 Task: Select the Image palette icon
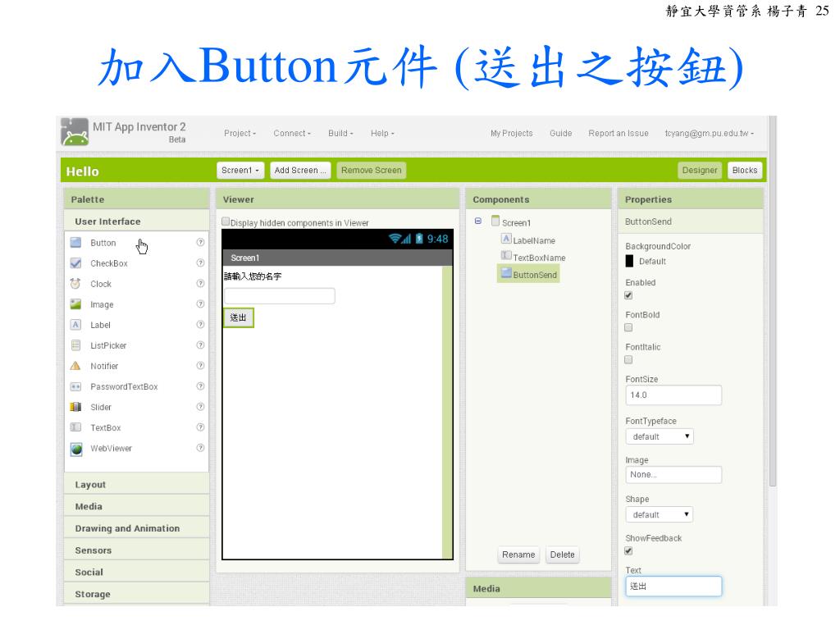[x=76, y=304]
